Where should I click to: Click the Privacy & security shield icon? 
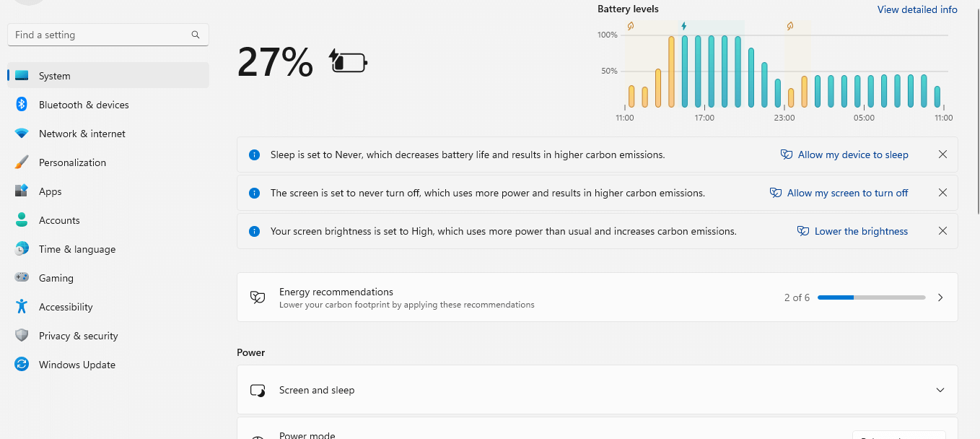coord(22,336)
